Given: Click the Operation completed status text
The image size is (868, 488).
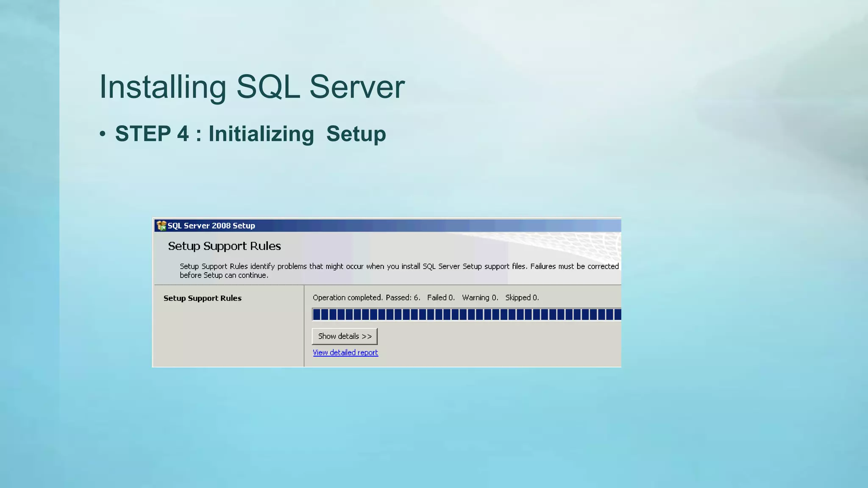Looking at the screenshot, I should coord(348,298).
